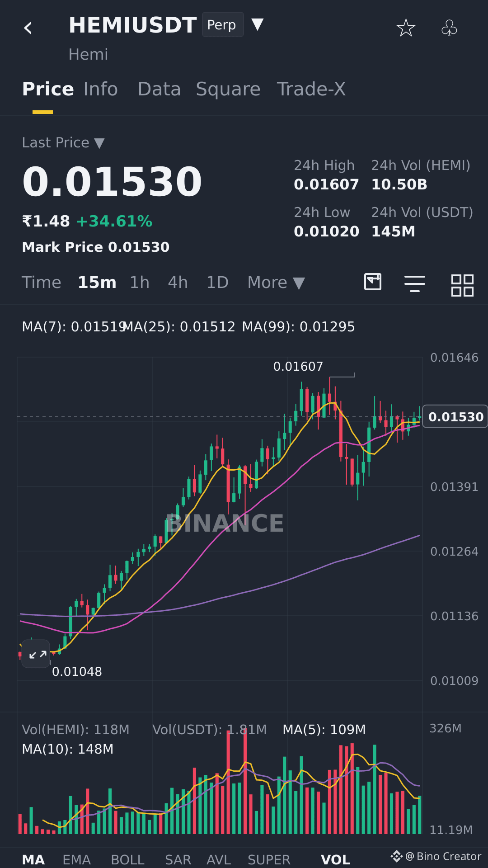Tap the +34.61% change figure
488x868 pixels.
point(114,221)
